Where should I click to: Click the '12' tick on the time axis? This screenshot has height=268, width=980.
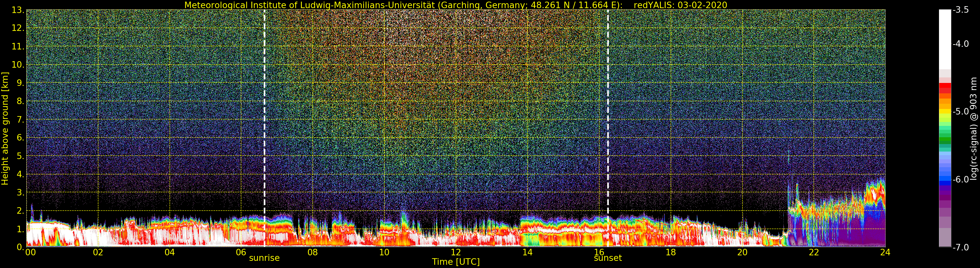[x=456, y=252]
